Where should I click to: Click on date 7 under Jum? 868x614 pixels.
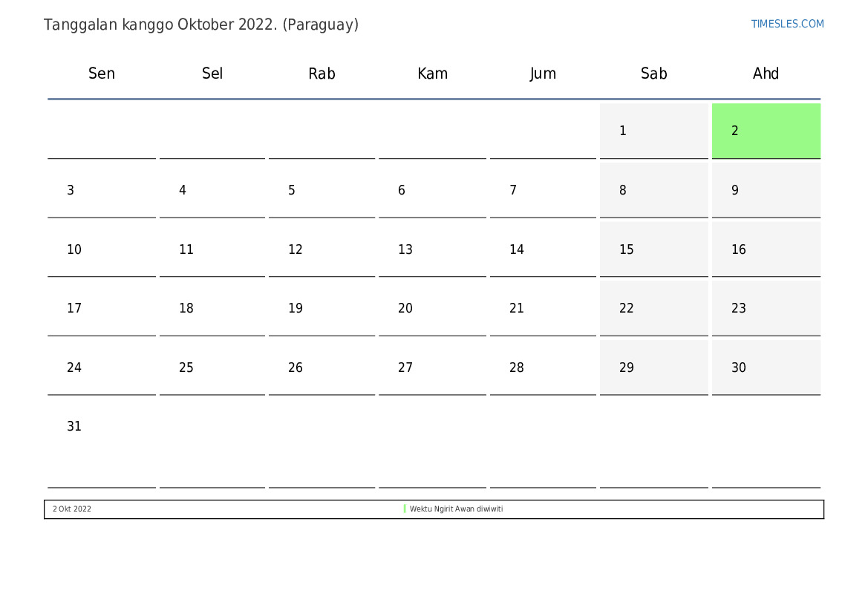coord(513,190)
